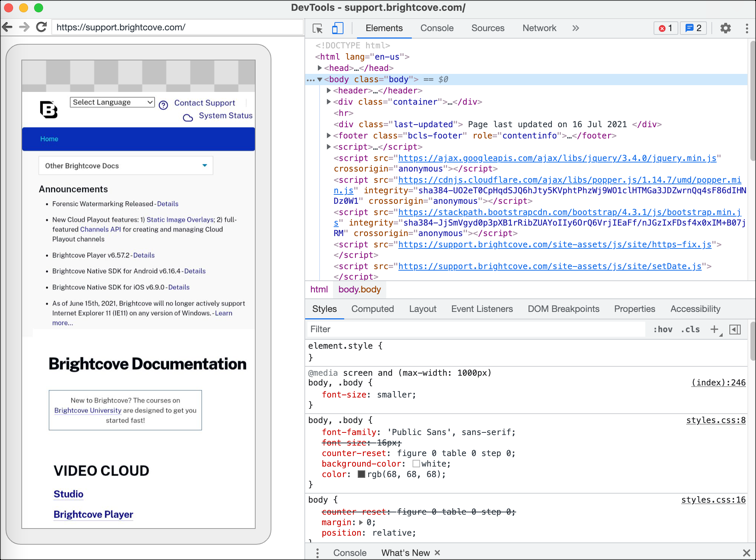Open DevTools settings gear
This screenshot has width=756, height=560.
[726, 29]
